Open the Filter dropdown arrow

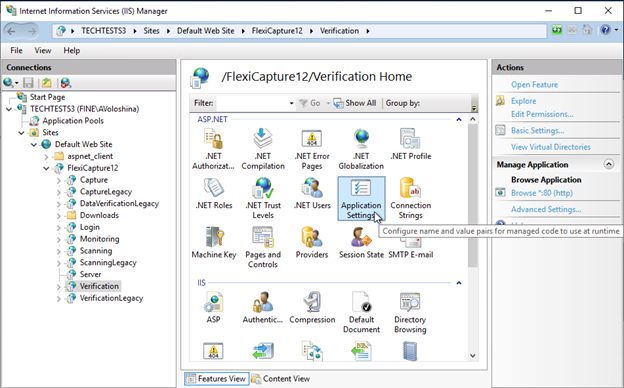291,103
